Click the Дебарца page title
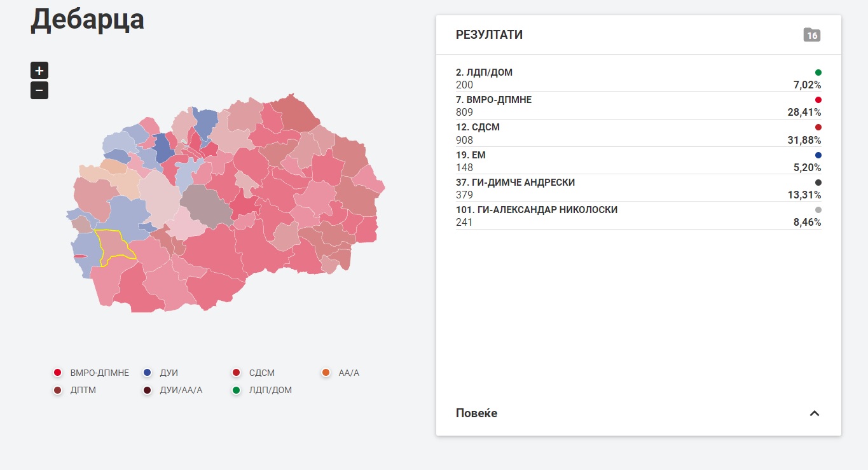The height and width of the screenshot is (470, 868). 87,19
